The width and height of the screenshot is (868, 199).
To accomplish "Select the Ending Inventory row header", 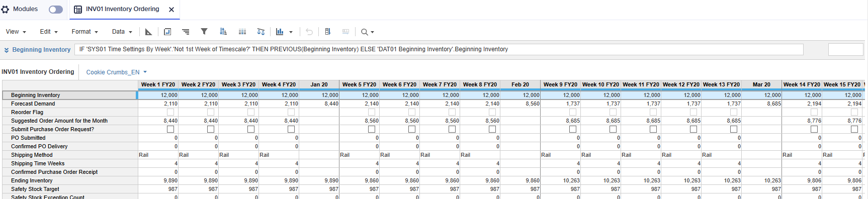I will (70, 180).
